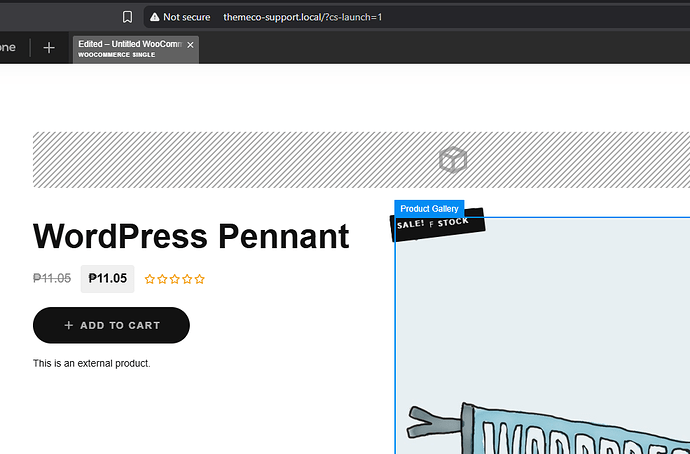Click the first star in the rating
Viewport: 690px width, 454px height.
[x=150, y=279]
